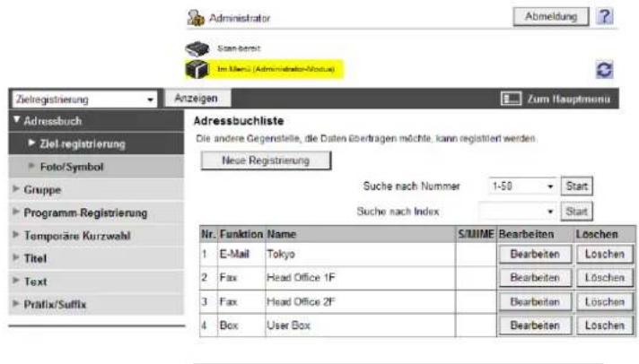This screenshot has height=364, width=639.
Task: Delete the User Box entry
Action: pos(605,325)
